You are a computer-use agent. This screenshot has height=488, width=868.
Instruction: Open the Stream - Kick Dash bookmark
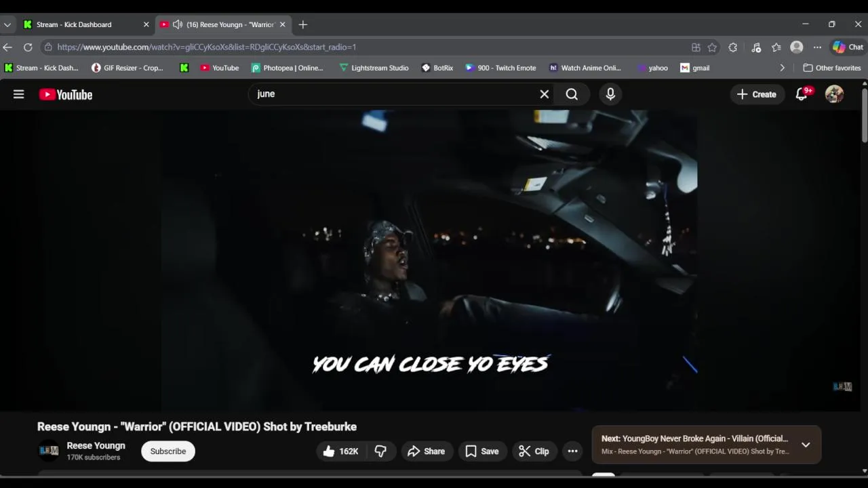pyautogui.click(x=41, y=68)
